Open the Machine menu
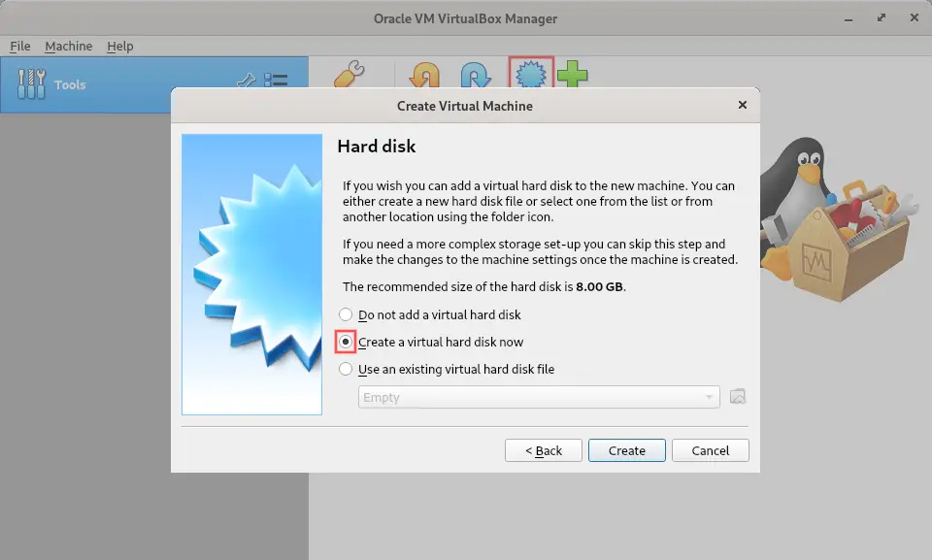Screen dimensions: 932x560 coord(68,46)
